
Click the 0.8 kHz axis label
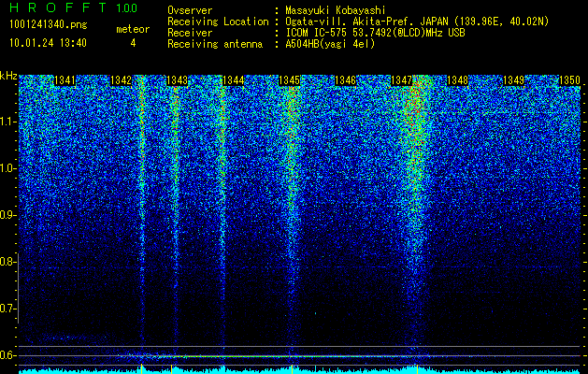click(x=7, y=262)
